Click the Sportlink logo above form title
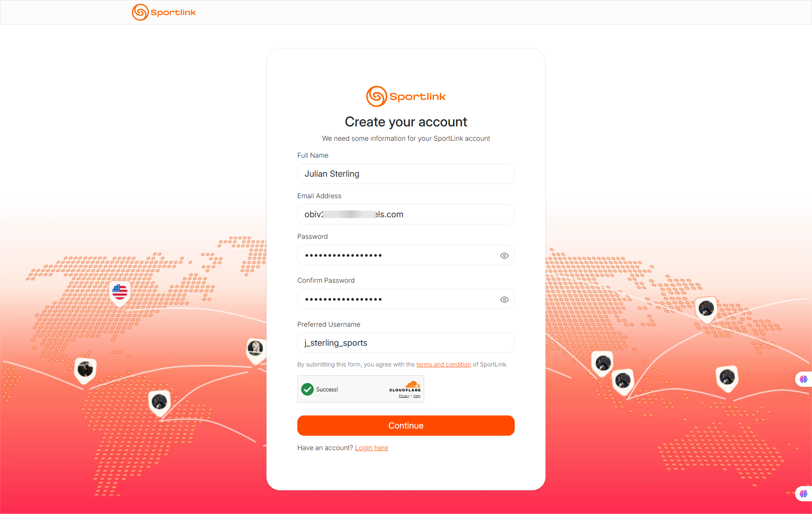812x514 pixels. tap(406, 96)
